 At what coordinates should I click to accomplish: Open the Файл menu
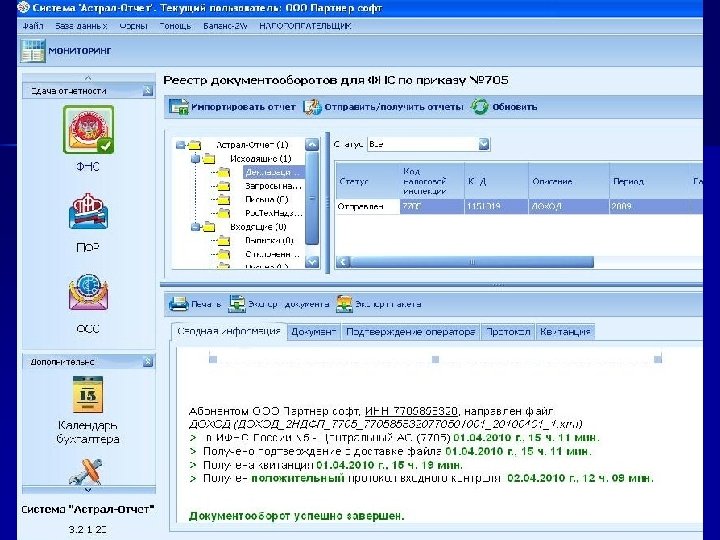(33, 26)
